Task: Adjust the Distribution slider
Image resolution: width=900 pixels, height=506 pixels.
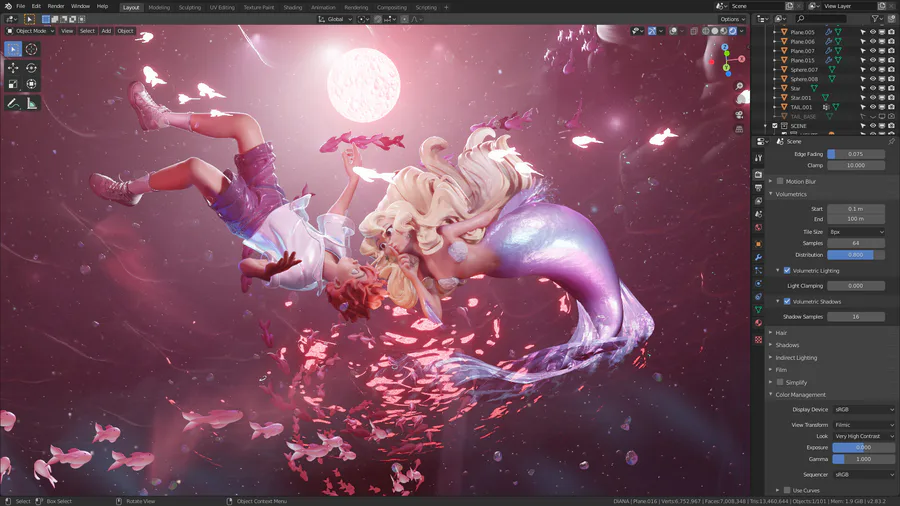Action: tap(856, 255)
